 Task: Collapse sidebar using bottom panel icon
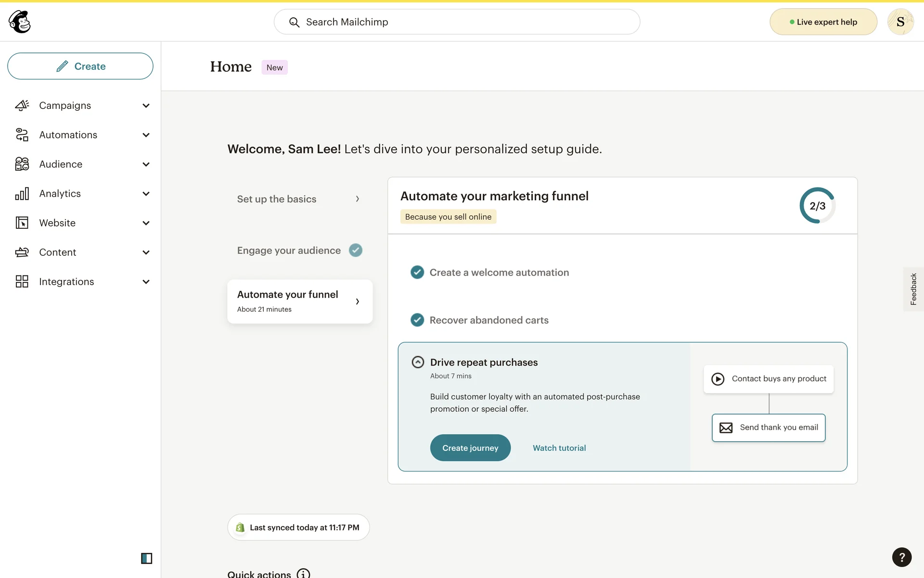pyautogui.click(x=146, y=558)
